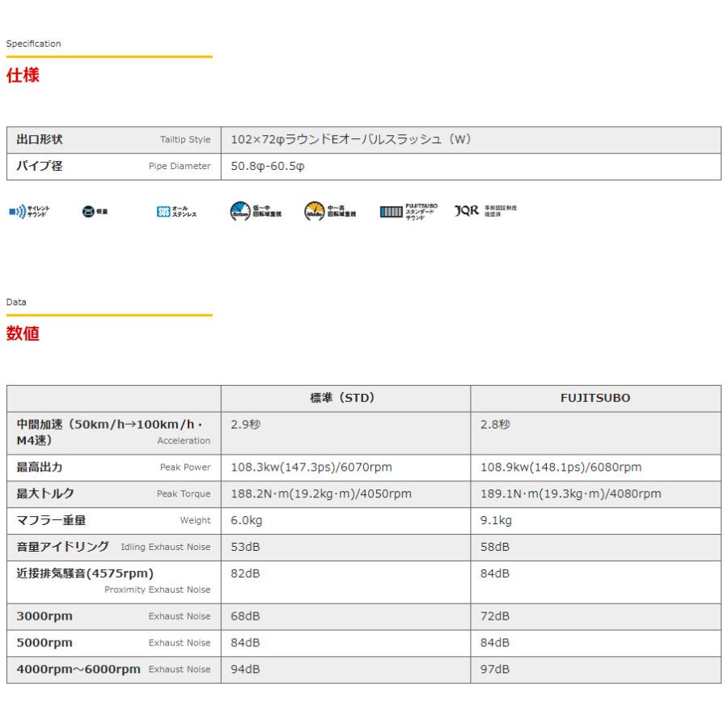Viewport: 728px width, 728px height.
Task: Click the gauge needle on the Bottom icon
Action: point(239,209)
